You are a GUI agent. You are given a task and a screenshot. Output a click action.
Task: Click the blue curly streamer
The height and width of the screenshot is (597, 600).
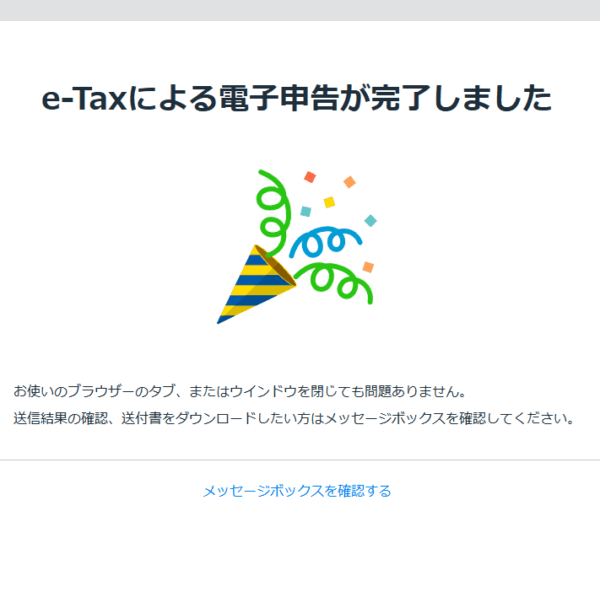(325, 242)
